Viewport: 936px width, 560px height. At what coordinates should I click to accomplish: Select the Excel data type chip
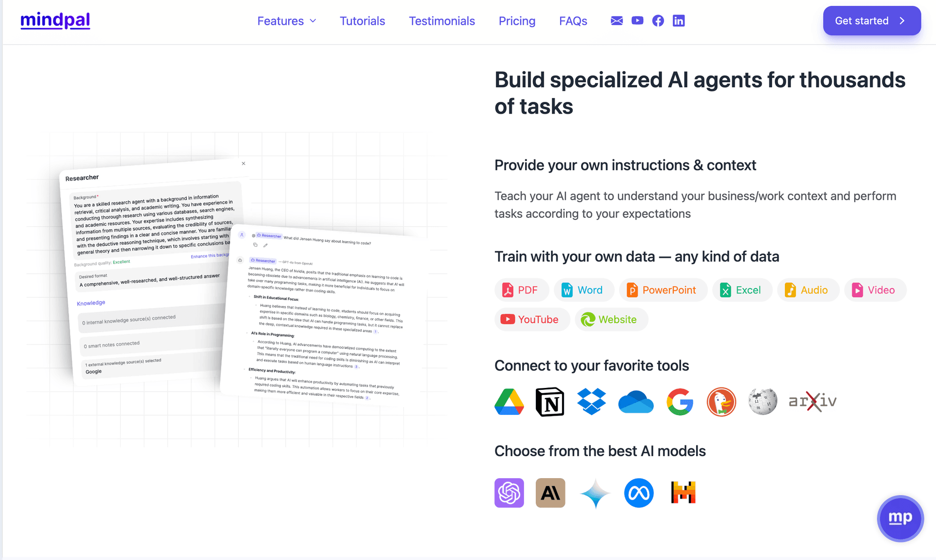coord(742,290)
